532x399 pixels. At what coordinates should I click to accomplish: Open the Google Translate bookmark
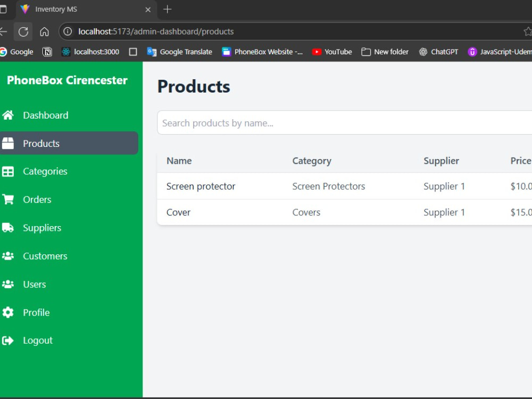tap(179, 52)
